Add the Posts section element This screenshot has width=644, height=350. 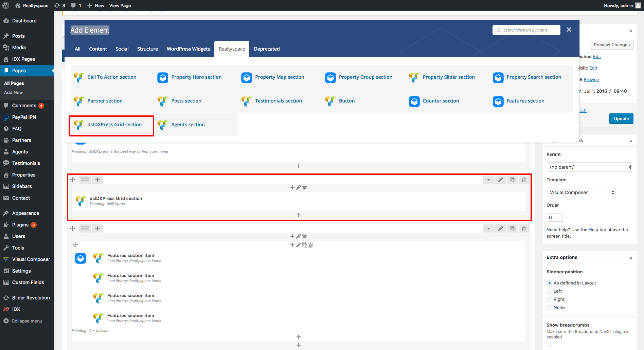point(196,101)
